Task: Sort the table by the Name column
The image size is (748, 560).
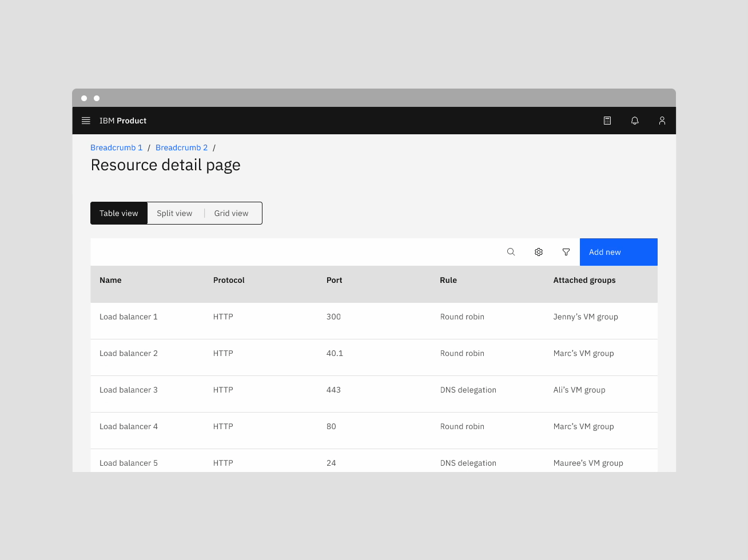Action: (110, 280)
